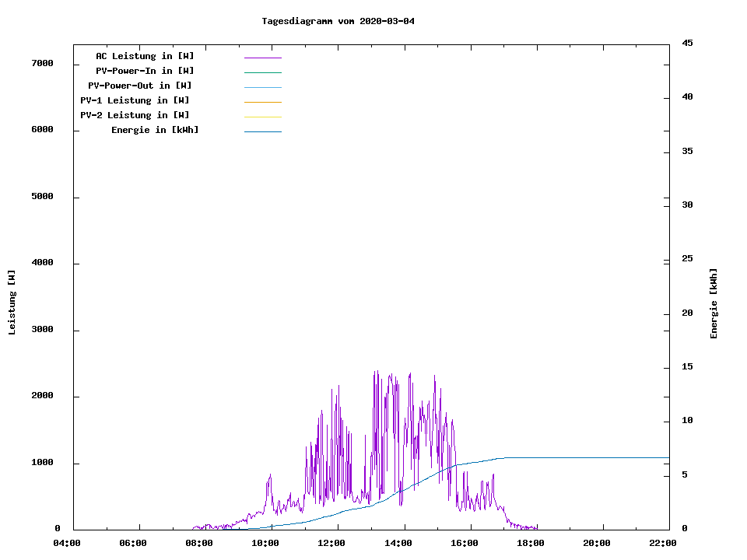The width and height of the screenshot is (747, 560).
Task: Click the 16:00 time axis tick label
Action: (465, 544)
